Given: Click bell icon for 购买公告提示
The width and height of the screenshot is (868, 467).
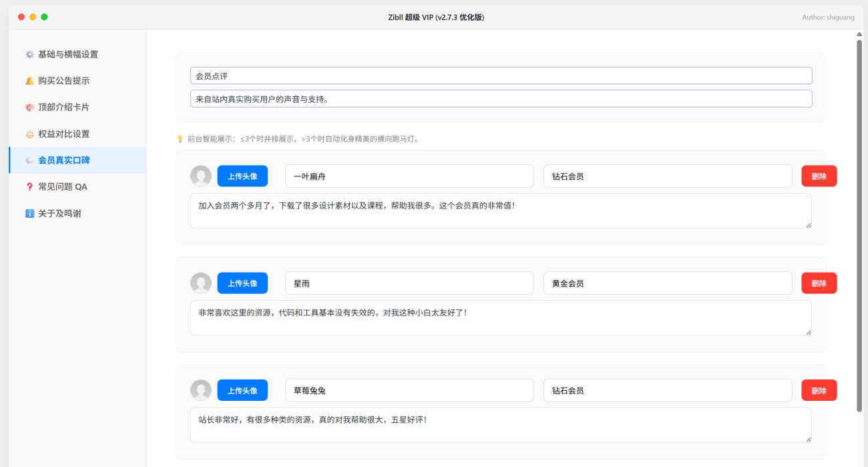Looking at the screenshot, I should (29, 81).
